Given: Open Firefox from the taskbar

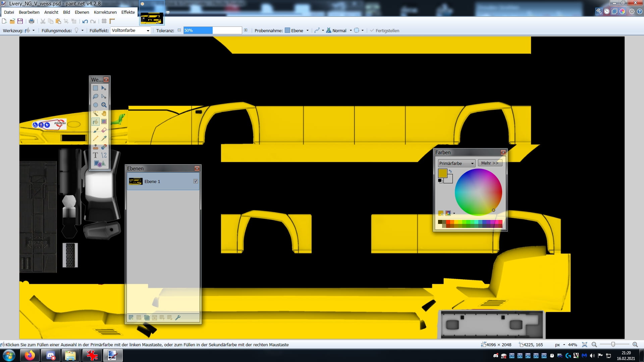Looking at the screenshot, I should (x=30, y=355).
